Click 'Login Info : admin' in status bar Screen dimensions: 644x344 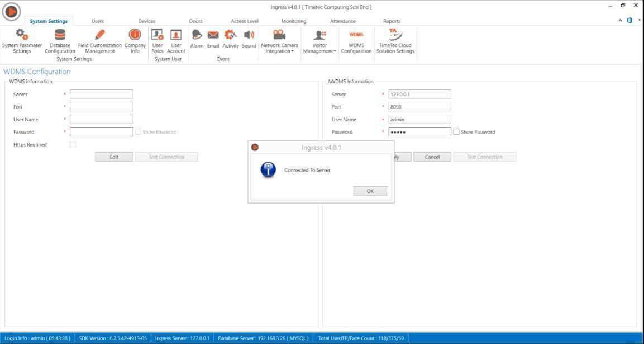point(37,338)
